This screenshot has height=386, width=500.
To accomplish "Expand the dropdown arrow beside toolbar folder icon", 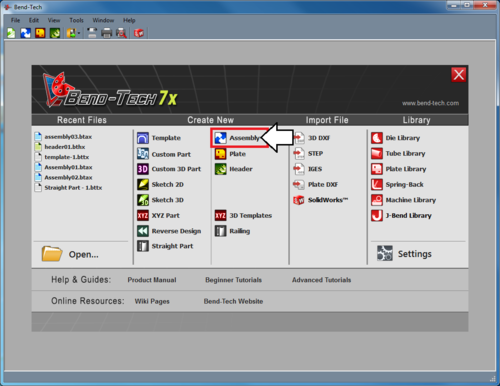I will 79,33.
